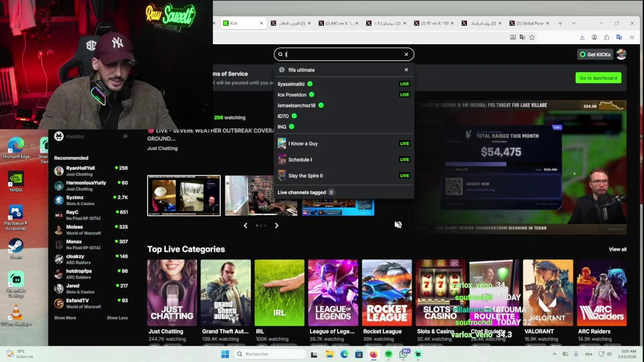The height and width of the screenshot is (362, 644).
Task: Open Ice Poseidon channel suggestion
Action: pyautogui.click(x=344, y=95)
